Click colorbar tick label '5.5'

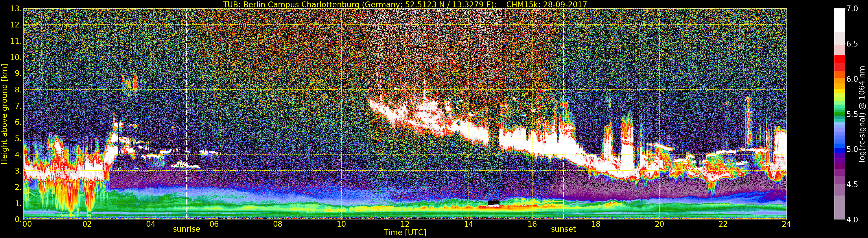(852, 114)
